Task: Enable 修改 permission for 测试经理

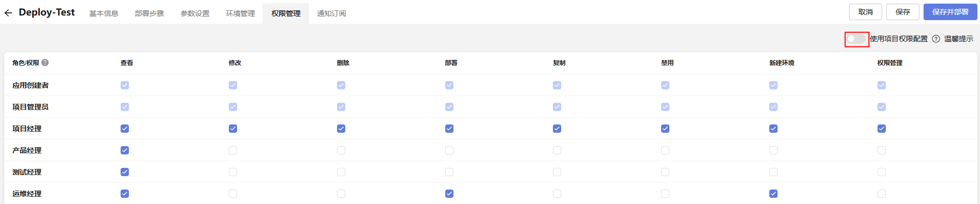Action: [233, 172]
